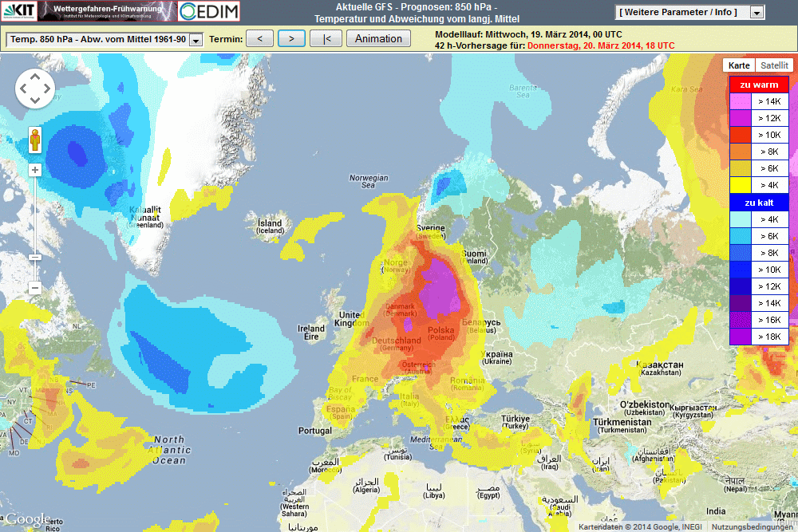Click the CEDIM logo
This screenshot has width=798, height=532.
(x=208, y=10)
